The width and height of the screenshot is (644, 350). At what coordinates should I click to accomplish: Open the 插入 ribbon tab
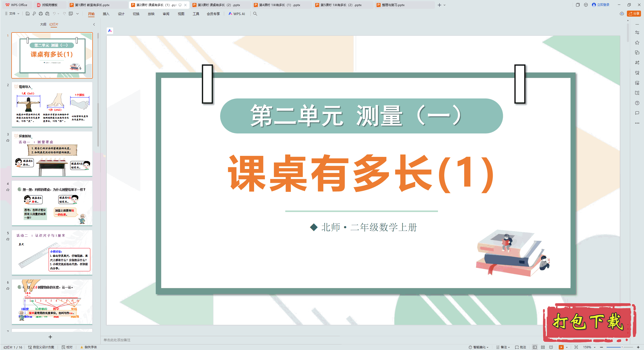pyautogui.click(x=106, y=14)
